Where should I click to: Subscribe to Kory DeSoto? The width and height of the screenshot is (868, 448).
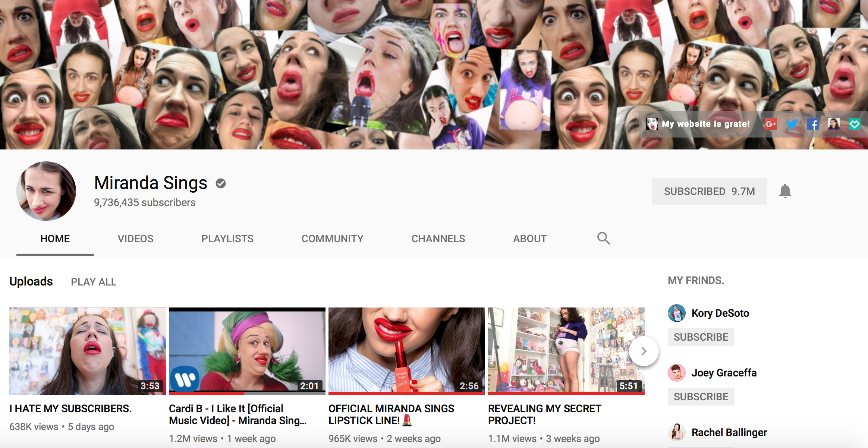701,337
